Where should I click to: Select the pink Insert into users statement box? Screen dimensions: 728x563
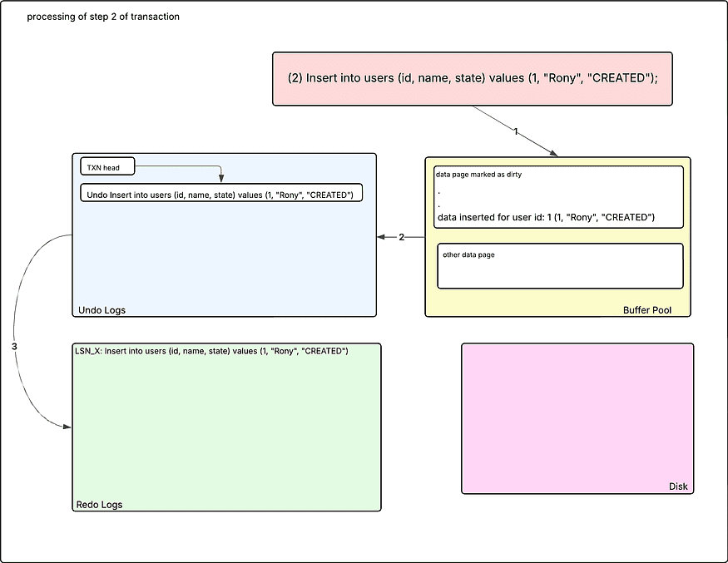[x=473, y=79]
